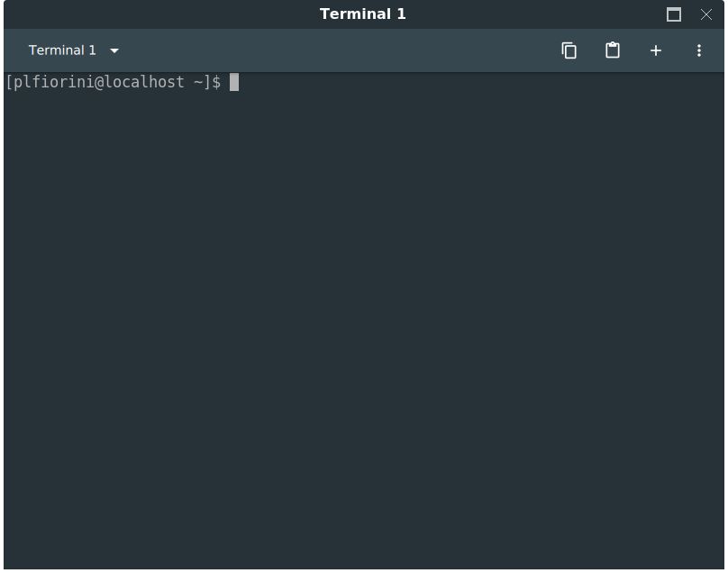Select the clipboard paste toolbar icon
The width and height of the screenshot is (728, 573).
point(613,50)
